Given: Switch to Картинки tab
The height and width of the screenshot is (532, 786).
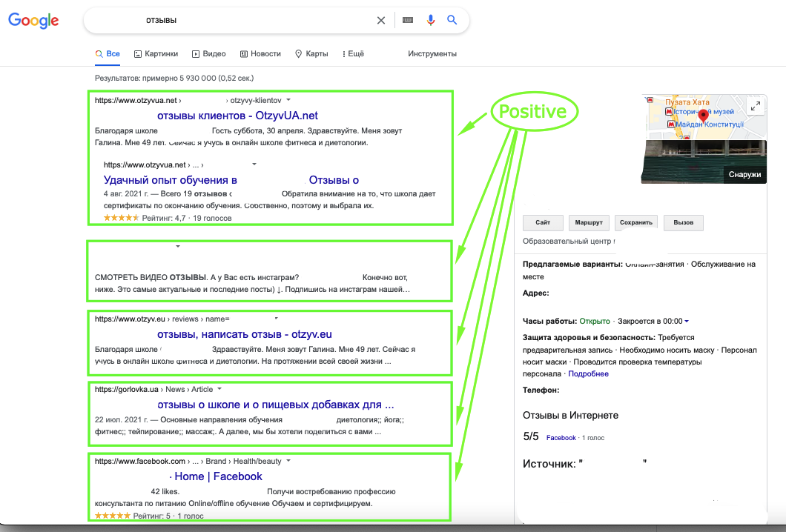Looking at the screenshot, I should tap(156, 53).
